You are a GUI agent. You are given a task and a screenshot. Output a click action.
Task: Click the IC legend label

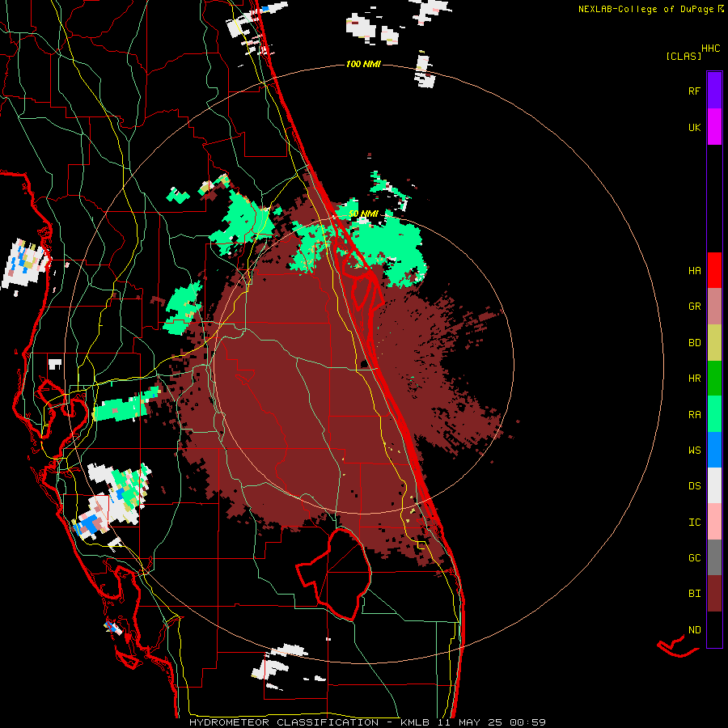pyautogui.click(x=694, y=523)
